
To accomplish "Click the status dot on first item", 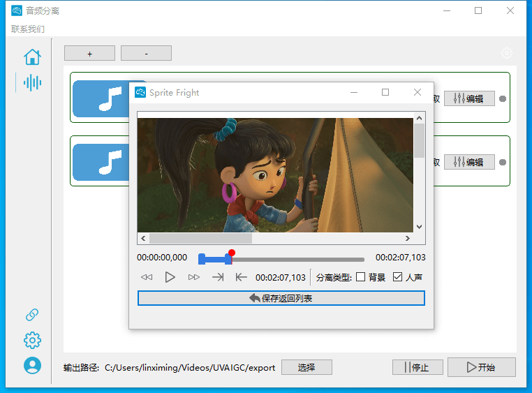I will coord(503,98).
